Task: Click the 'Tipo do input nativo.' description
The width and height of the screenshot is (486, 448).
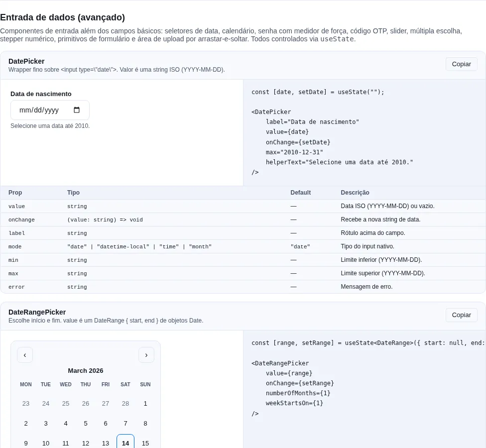Action: pyautogui.click(x=367, y=246)
